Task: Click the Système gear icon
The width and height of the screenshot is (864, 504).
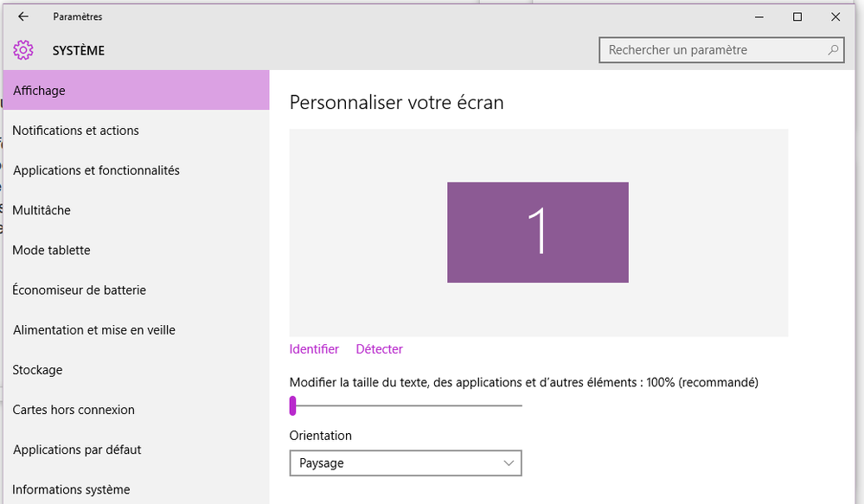Action: [23, 50]
